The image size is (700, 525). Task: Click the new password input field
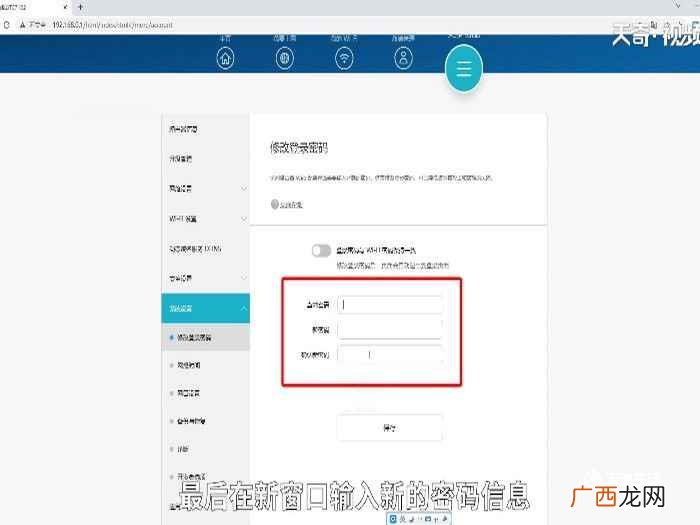click(x=390, y=329)
